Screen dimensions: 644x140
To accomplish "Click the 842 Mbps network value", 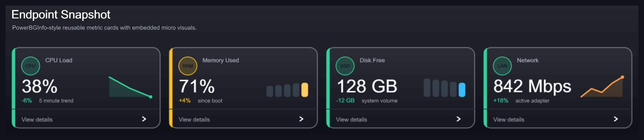I will click(x=532, y=86).
